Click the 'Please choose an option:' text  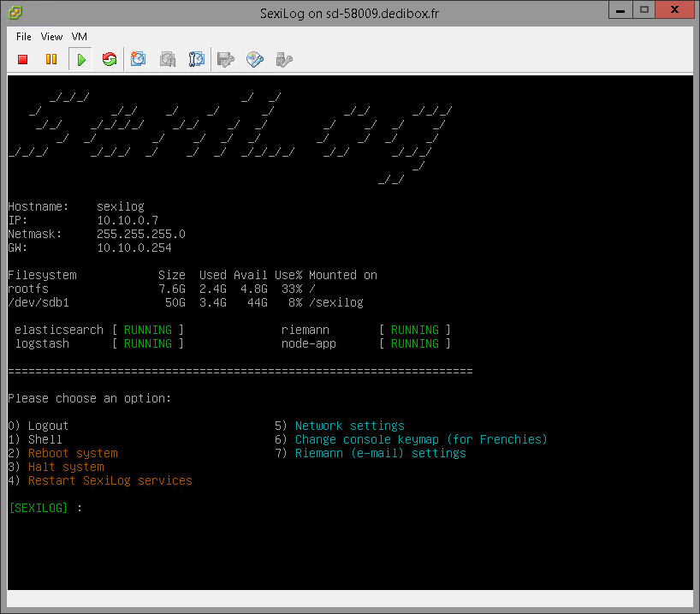coord(90,398)
